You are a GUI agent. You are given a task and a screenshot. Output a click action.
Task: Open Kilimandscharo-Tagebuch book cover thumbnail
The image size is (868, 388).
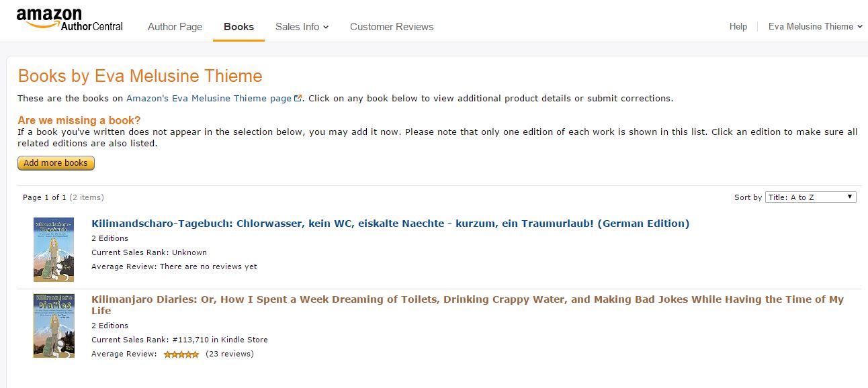(x=54, y=248)
